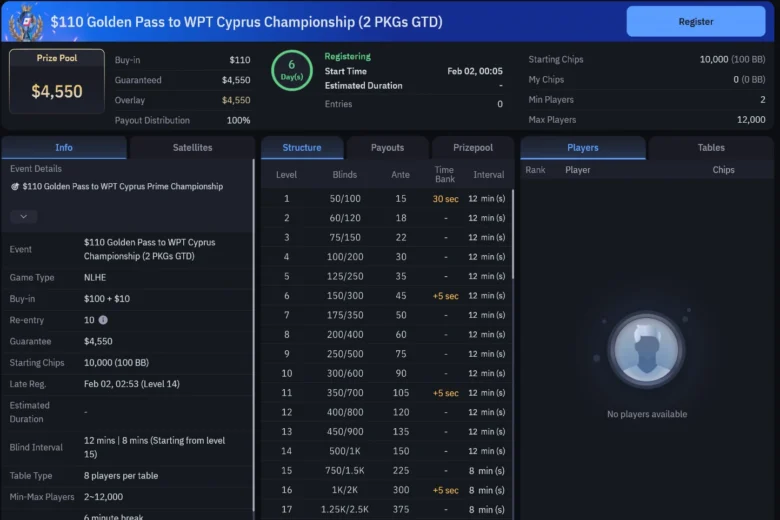Click the Game Type NLHE value
The width and height of the screenshot is (780, 520).
coord(95,277)
